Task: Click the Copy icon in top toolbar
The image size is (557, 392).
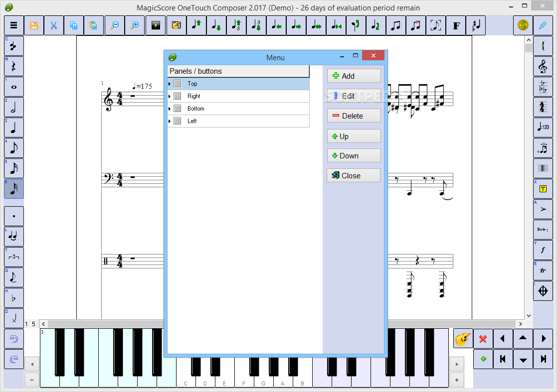Action: coord(73,25)
